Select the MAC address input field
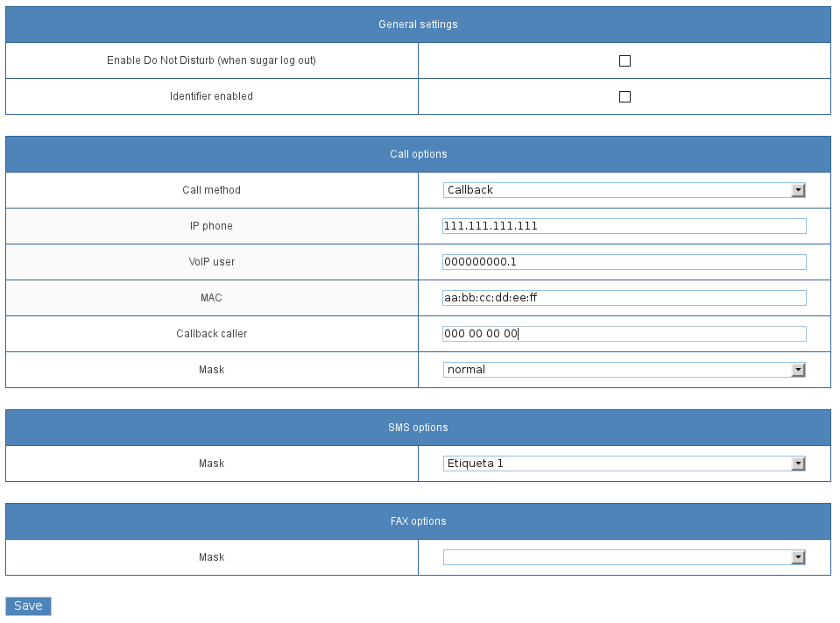 624,298
